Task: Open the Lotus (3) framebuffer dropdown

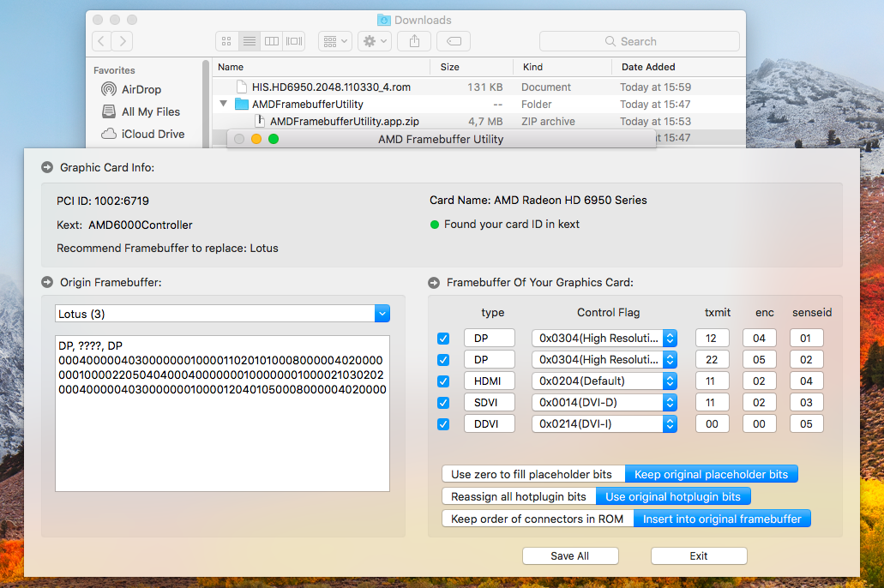Action: [382, 314]
